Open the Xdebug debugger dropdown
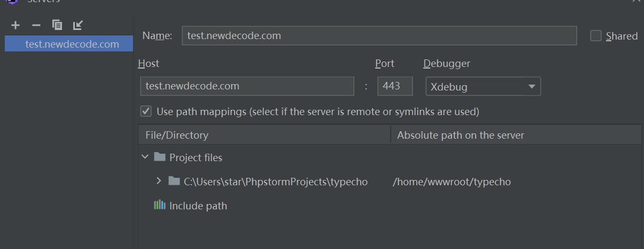 point(483,87)
